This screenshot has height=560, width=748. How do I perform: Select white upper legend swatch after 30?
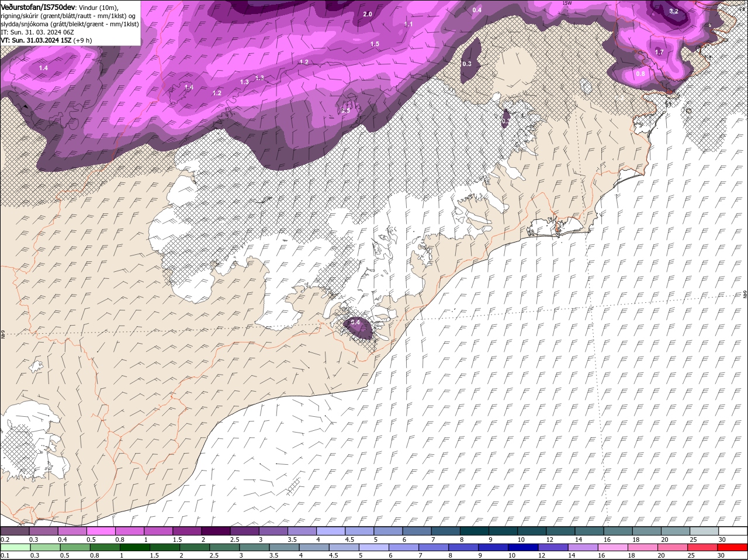click(733, 531)
